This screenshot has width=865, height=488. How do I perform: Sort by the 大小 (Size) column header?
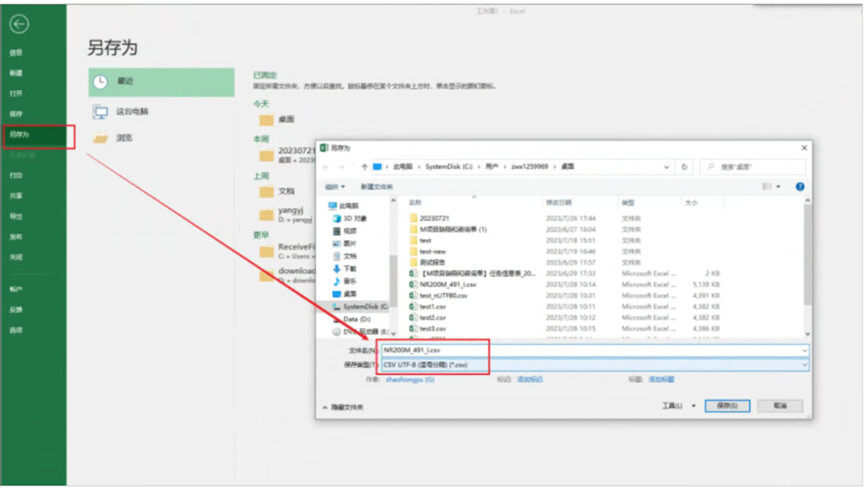pyautogui.click(x=691, y=203)
